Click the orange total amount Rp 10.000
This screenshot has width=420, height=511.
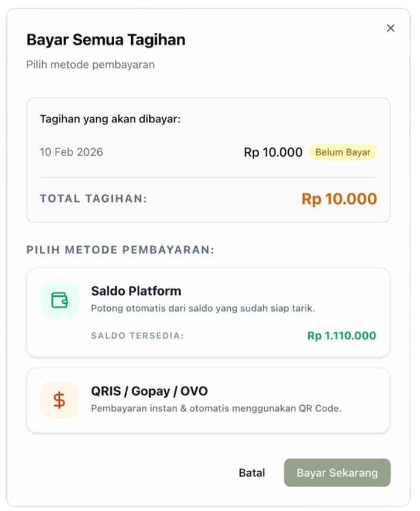coord(339,199)
